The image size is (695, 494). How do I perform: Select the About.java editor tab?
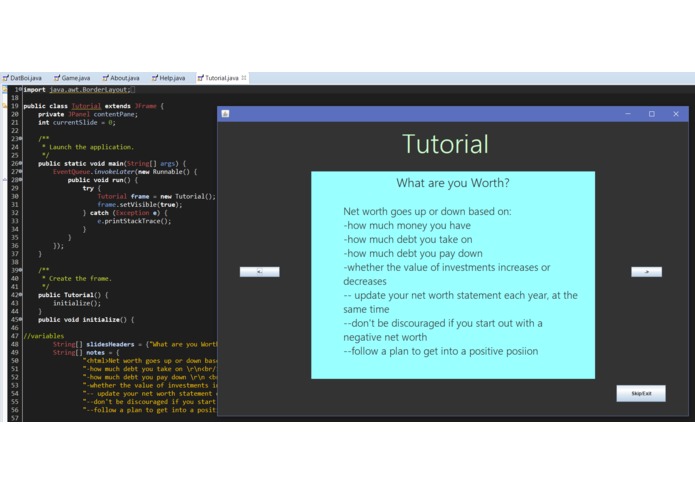tap(121, 78)
